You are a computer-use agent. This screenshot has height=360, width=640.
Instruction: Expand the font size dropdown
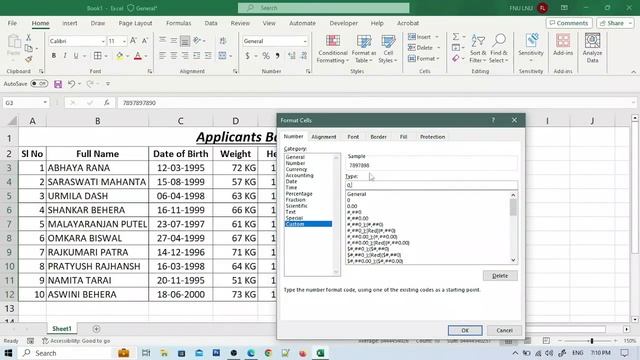click(124, 41)
